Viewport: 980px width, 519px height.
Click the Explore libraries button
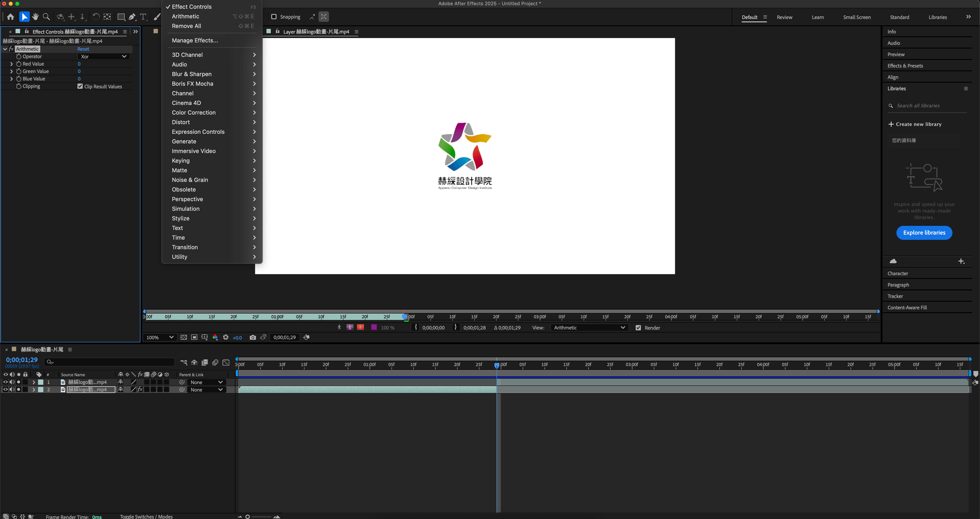tap(924, 233)
